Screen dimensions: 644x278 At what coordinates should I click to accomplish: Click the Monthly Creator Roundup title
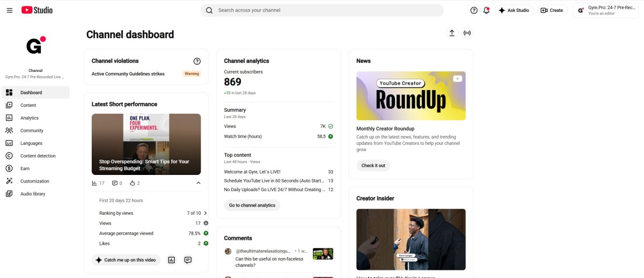[385, 129]
